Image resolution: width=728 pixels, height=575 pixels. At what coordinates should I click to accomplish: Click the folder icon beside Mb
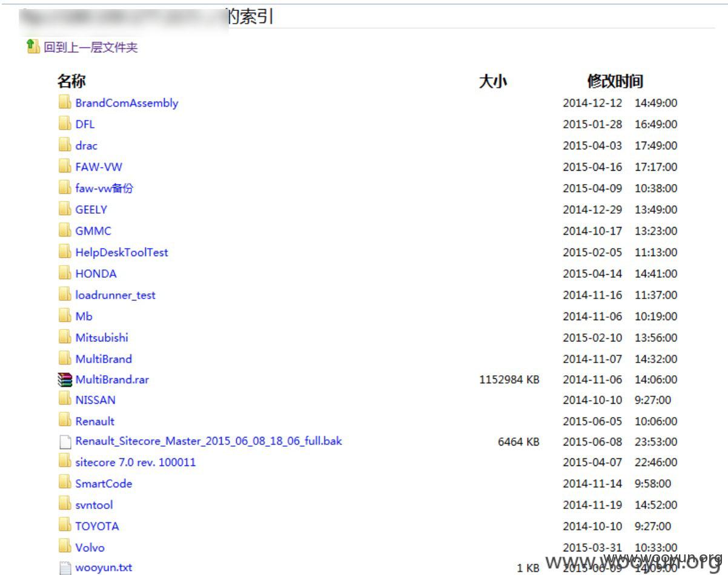point(65,315)
